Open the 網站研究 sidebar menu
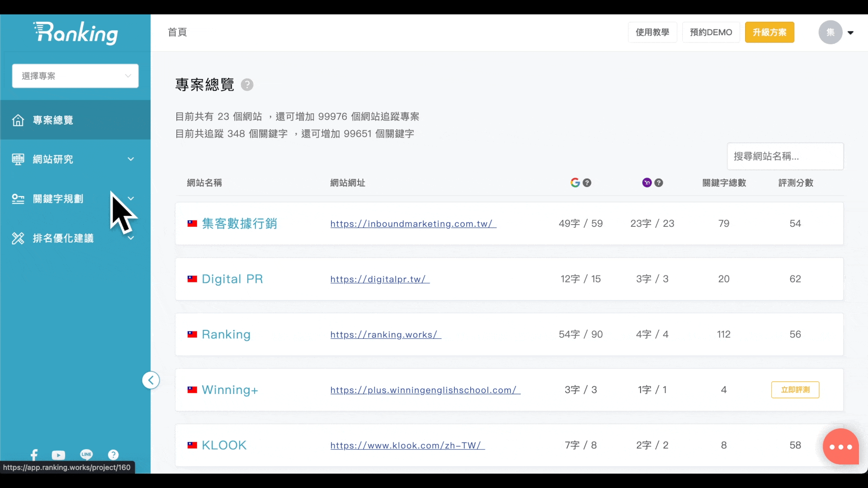This screenshot has width=868, height=488. click(75, 159)
